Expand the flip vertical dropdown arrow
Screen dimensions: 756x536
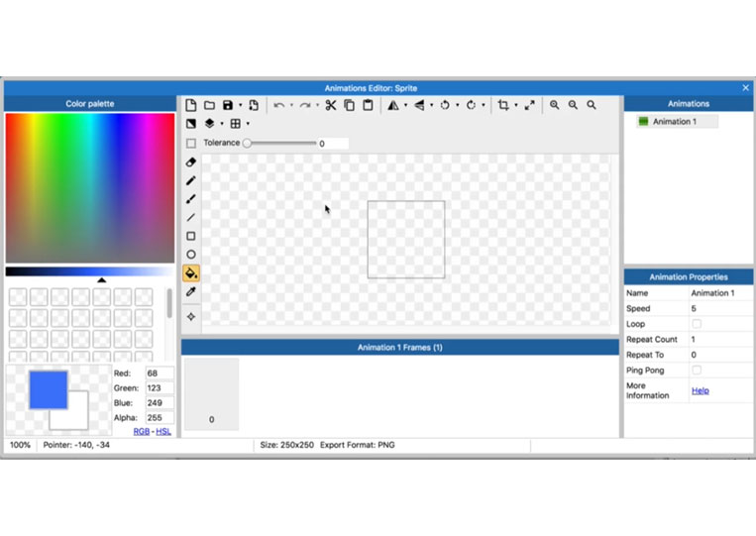point(432,105)
